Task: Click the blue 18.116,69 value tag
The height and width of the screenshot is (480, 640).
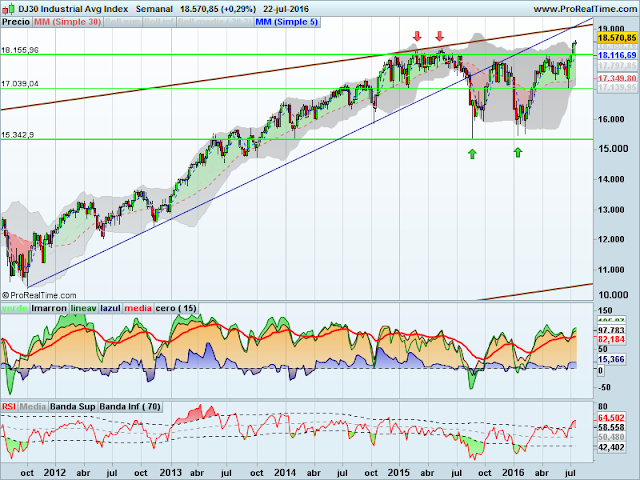Action: (617, 55)
